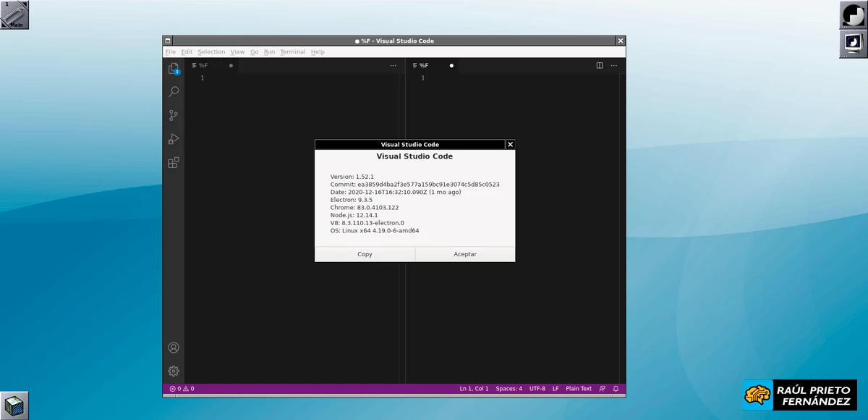Screen dimensions: 868x420
Task: Open the Terminal menu
Action: click(292, 51)
